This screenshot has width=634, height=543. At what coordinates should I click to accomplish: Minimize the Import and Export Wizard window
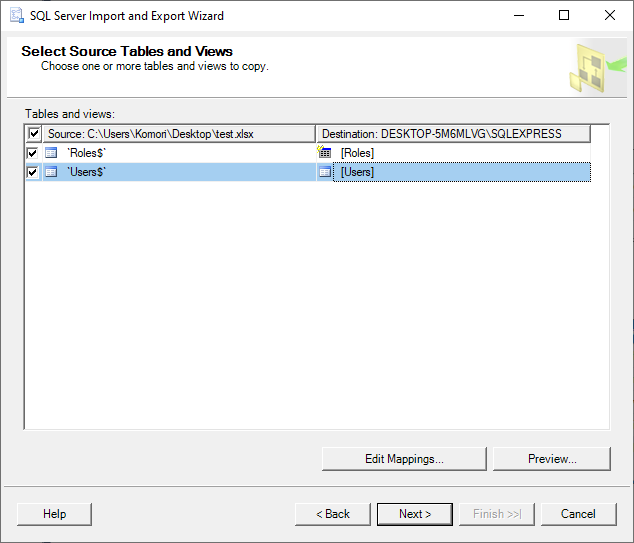(518, 16)
